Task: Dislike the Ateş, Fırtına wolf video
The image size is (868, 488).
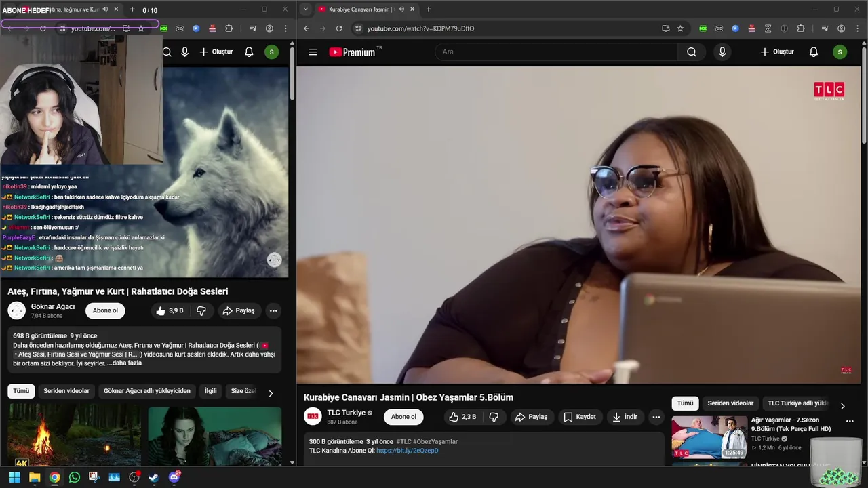Action: click(x=201, y=310)
